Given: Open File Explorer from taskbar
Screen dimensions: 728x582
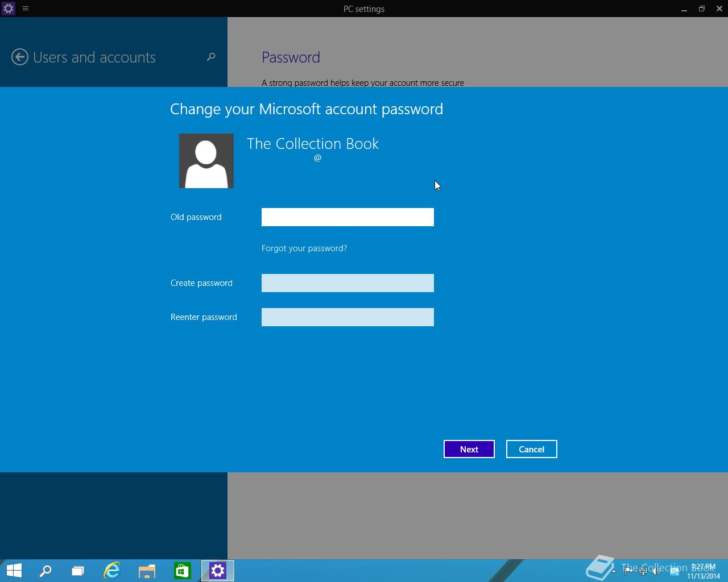Looking at the screenshot, I should [x=147, y=571].
